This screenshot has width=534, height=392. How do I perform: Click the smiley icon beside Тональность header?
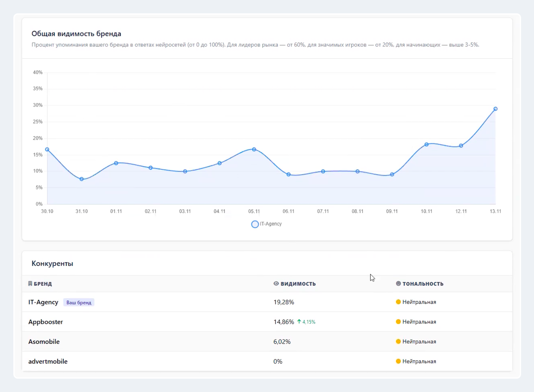point(398,284)
